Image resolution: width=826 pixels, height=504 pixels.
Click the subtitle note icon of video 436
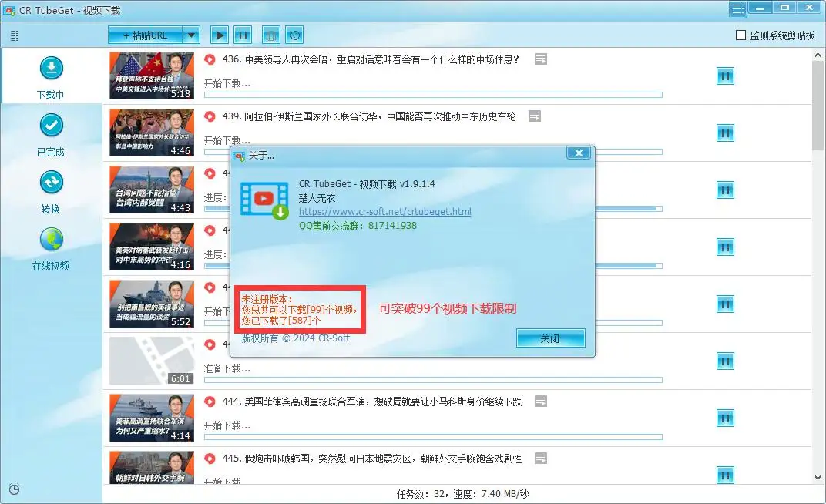click(x=540, y=59)
